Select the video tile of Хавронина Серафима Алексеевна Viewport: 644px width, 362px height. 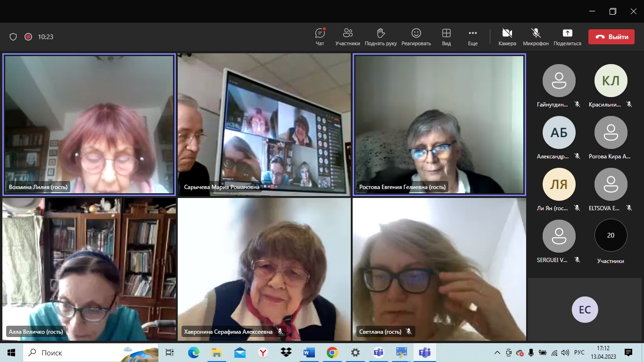pyautogui.click(x=264, y=269)
